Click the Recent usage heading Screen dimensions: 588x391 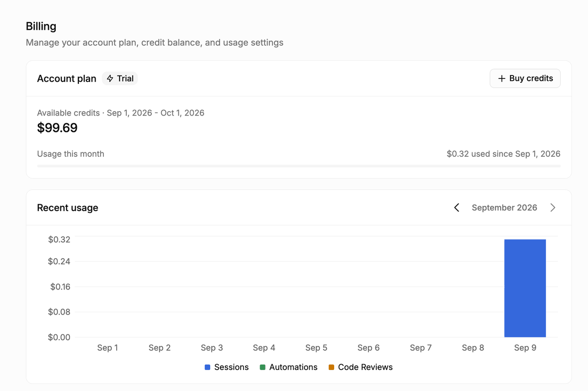[68, 208]
